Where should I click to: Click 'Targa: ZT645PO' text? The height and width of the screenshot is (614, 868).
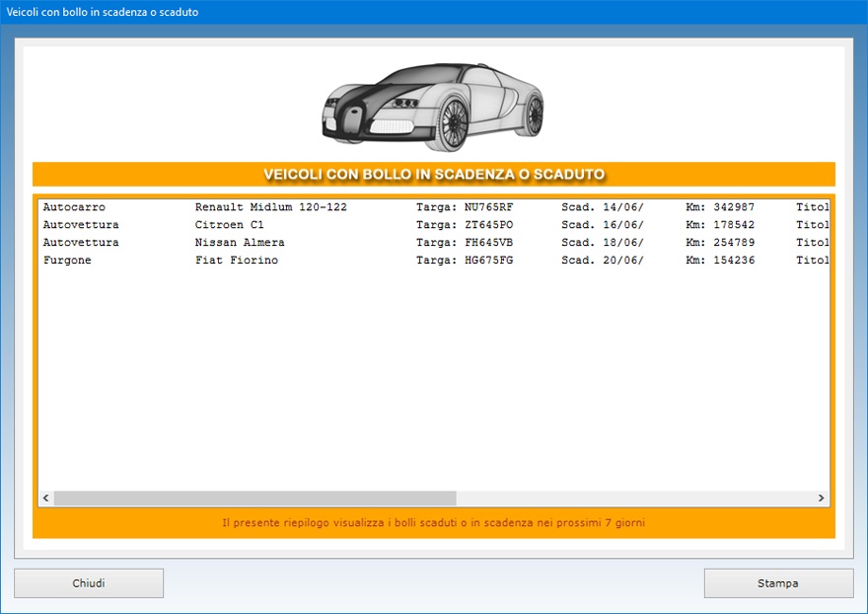465,224
